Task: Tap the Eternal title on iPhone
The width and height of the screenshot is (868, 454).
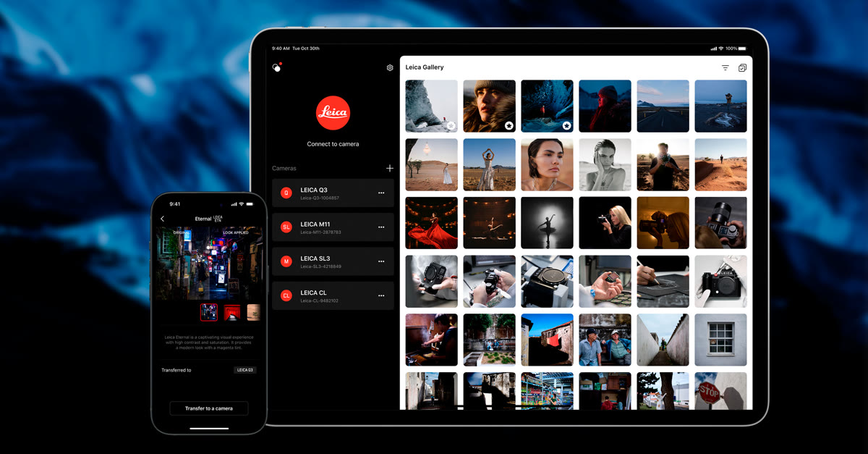Action: (203, 219)
